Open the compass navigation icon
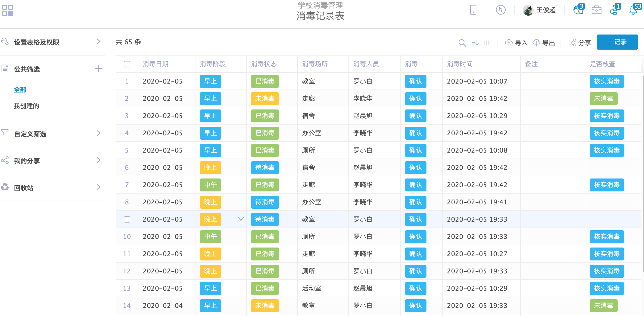 click(500, 10)
